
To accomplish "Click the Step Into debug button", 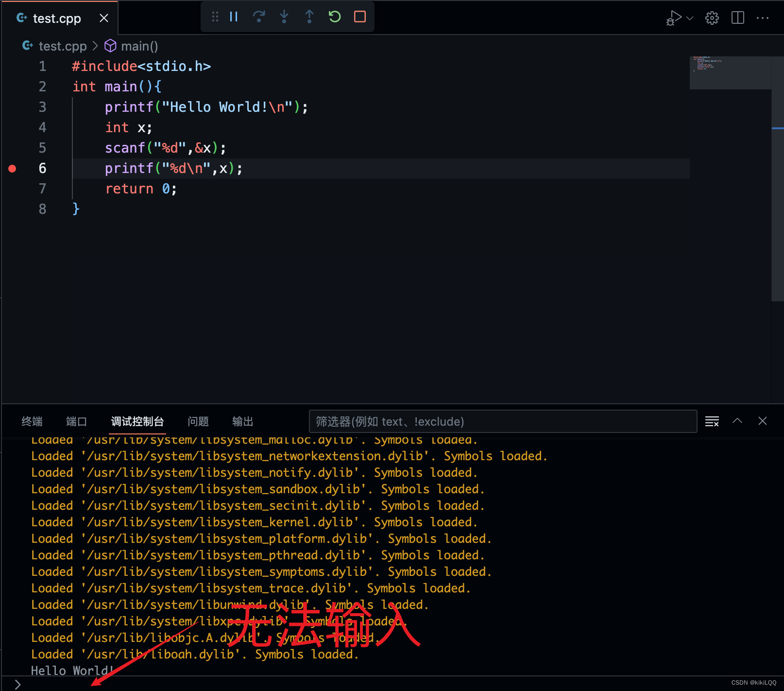I will tap(284, 17).
